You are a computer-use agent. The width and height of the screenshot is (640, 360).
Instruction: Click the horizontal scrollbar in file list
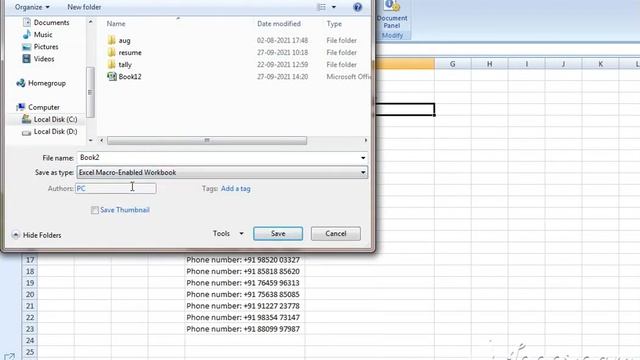pyautogui.click(x=207, y=140)
